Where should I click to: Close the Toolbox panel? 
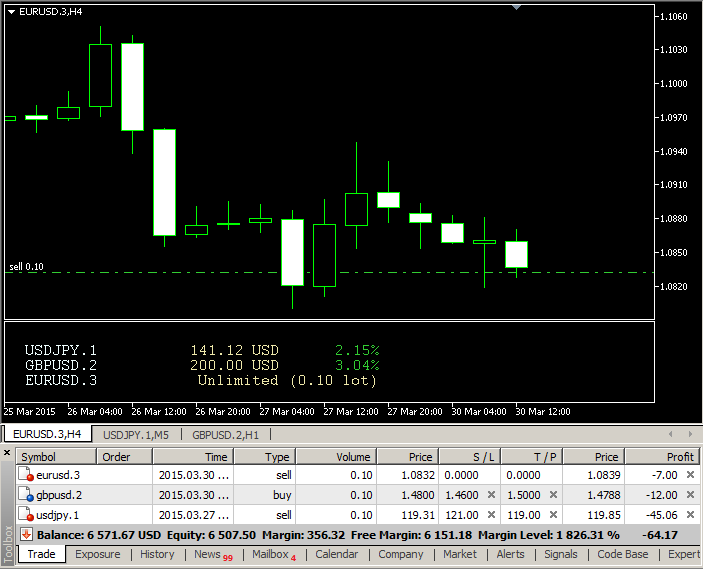8,455
